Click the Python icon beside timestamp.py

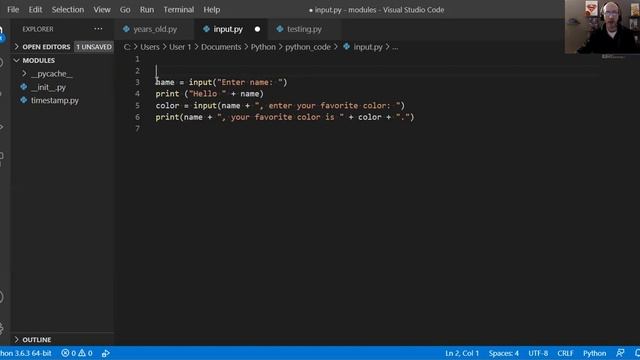tap(24, 100)
